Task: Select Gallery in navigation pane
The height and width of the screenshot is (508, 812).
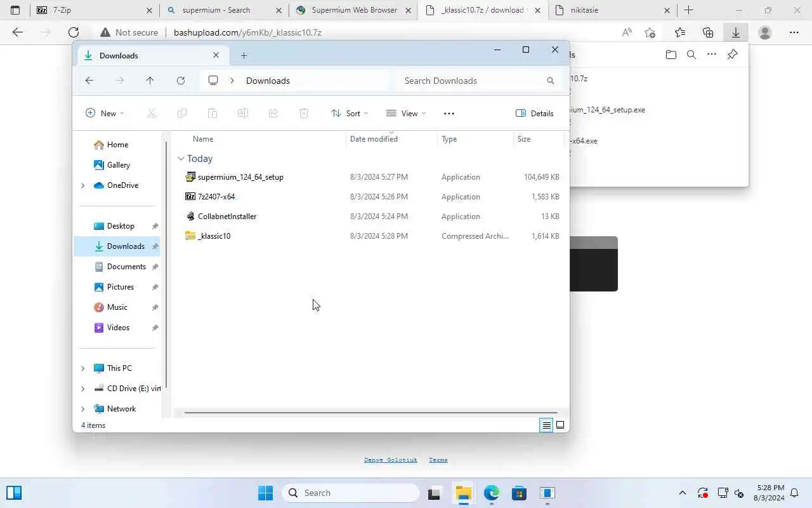Action: pyautogui.click(x=118, y=165)
